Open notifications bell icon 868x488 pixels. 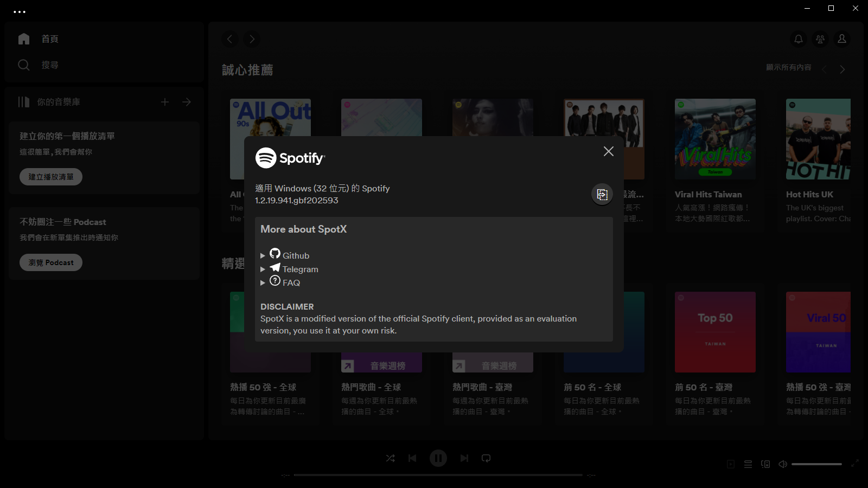[x=799, y=39]
